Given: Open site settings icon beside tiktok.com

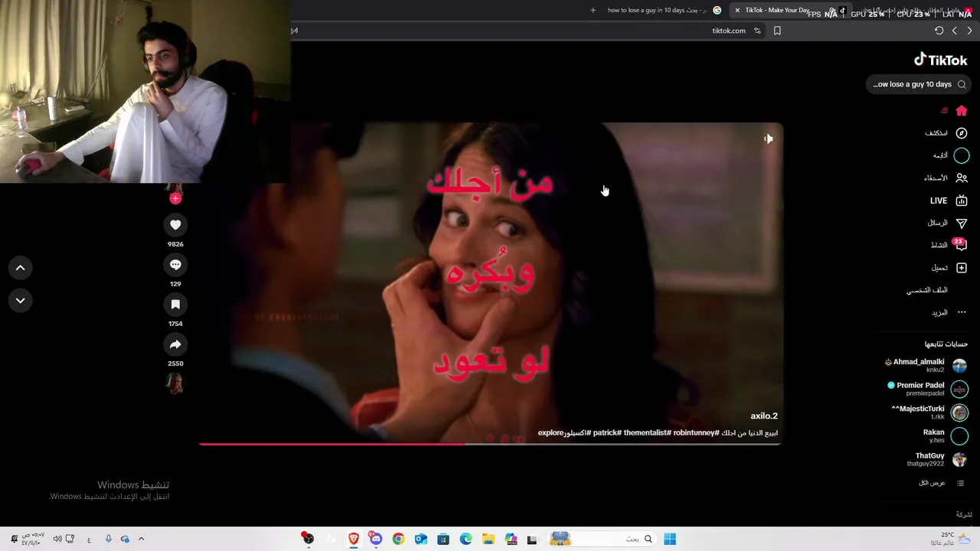Looking at the screenshot, I should point(757,31).
